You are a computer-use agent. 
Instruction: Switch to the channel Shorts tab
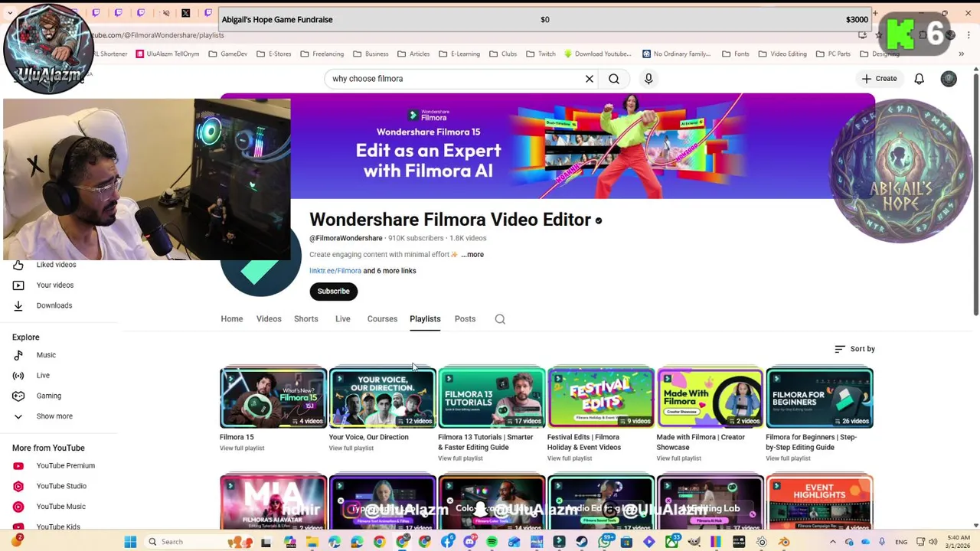(x=306, y=319)
